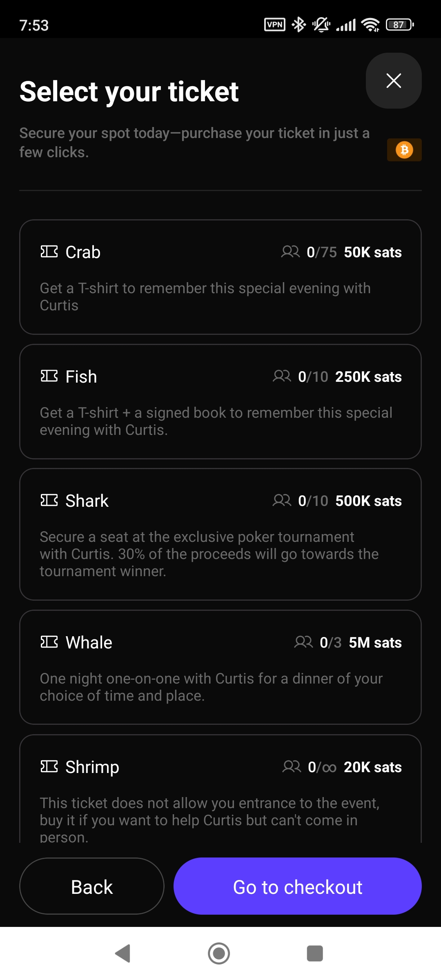Viewport: 441px width, 980px height.
Task: Tap the Fish ticket icon
Action: 49,376
